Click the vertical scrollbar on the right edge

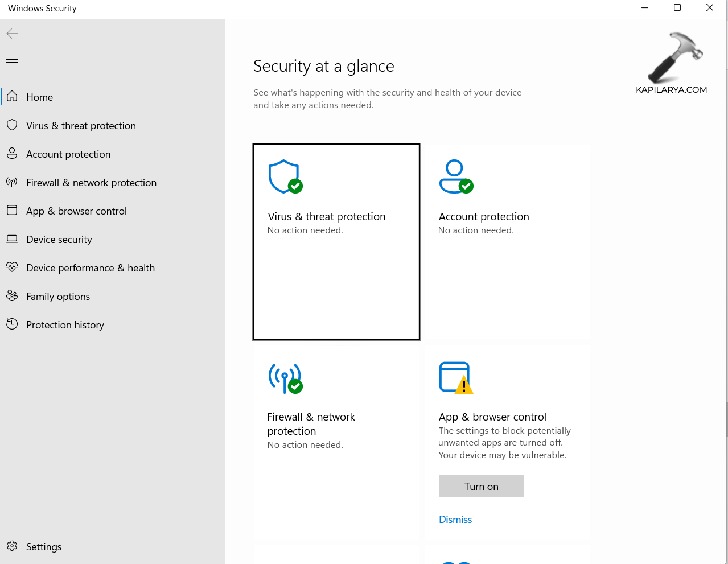coord(726,420)
